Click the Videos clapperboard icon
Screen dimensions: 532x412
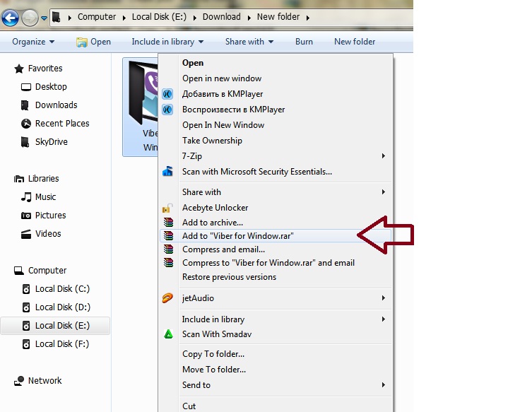(x=26, y=234)
